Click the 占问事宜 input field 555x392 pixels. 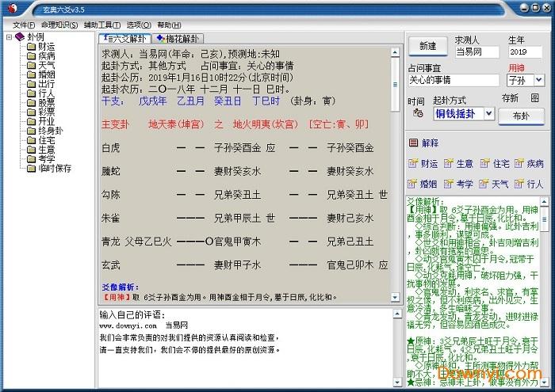coord(454,80)
